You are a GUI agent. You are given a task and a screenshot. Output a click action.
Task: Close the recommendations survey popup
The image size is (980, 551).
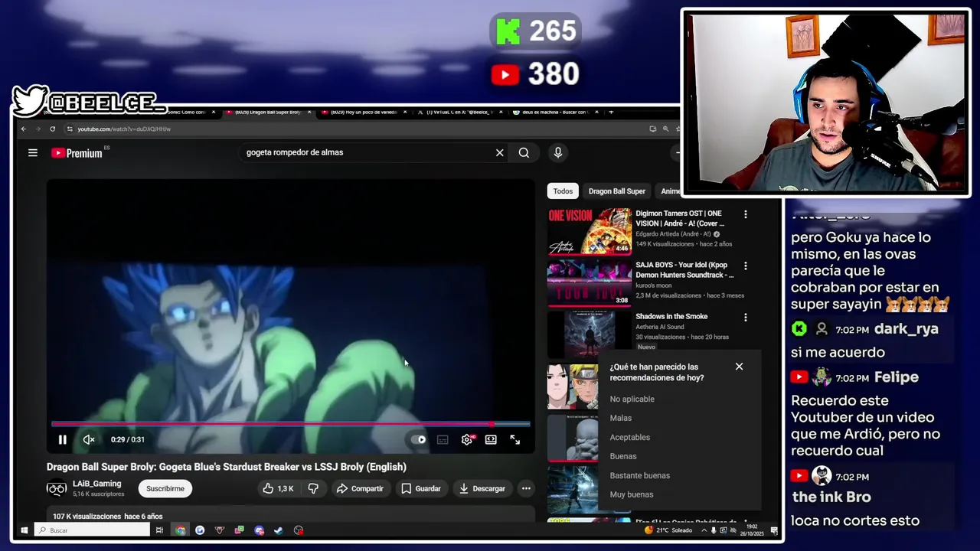coord(739,367)
